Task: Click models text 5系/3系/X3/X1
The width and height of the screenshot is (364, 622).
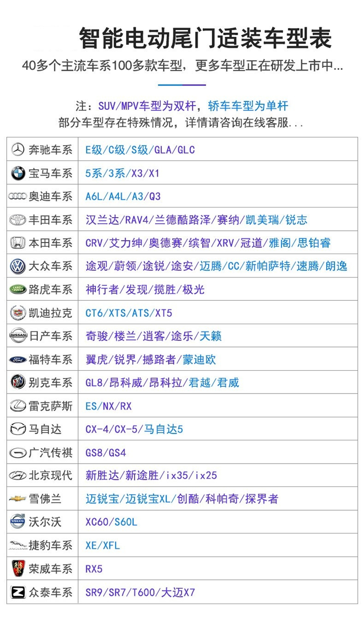Action: (122, 173)
